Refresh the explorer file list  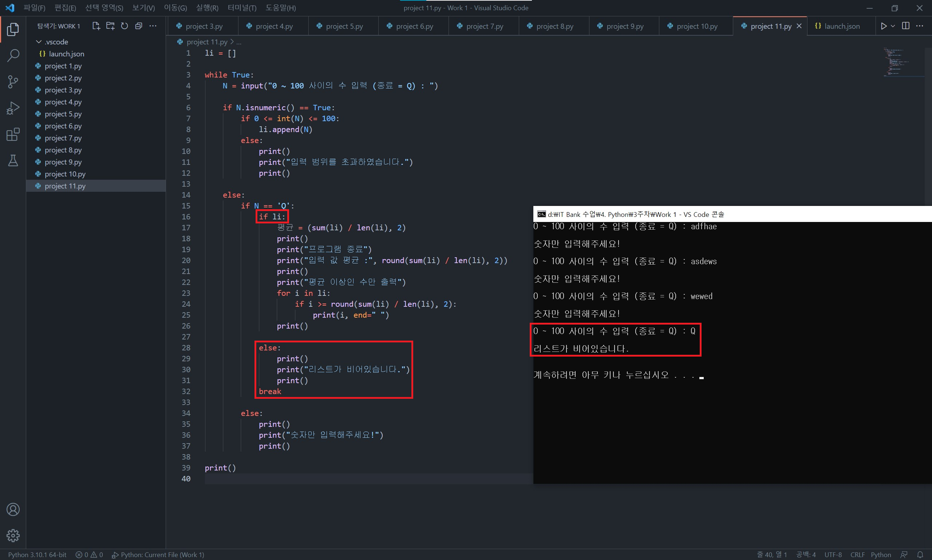tap(125, 26)
